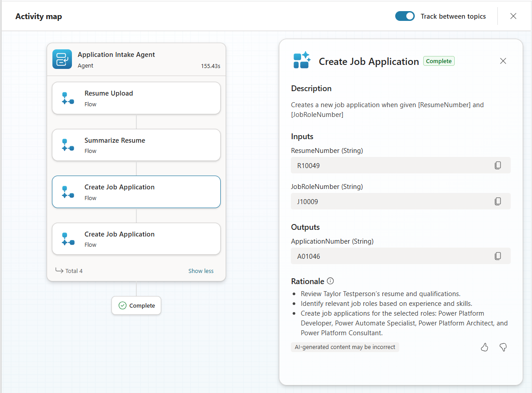
Task: Select the Summarize Resume node card
Action: click(136, 145)
